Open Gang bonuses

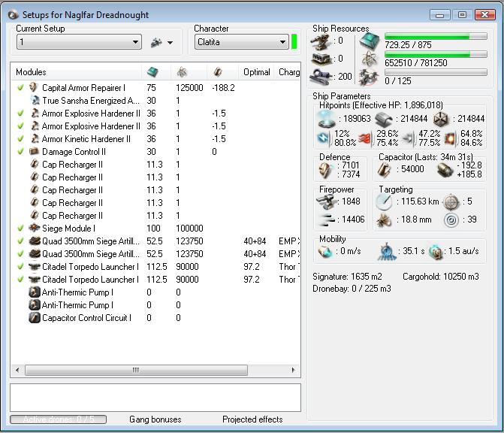[155, 419]
